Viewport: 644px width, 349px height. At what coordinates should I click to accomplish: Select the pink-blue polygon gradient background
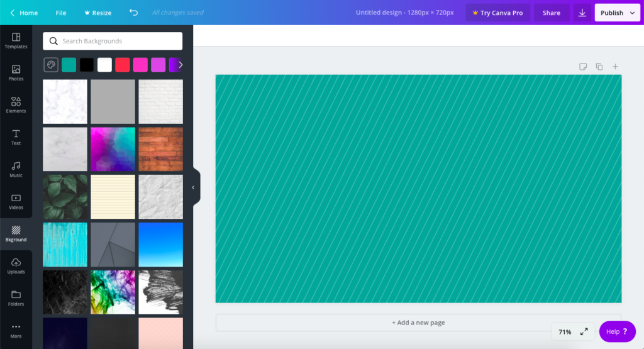tap(113, 149)
